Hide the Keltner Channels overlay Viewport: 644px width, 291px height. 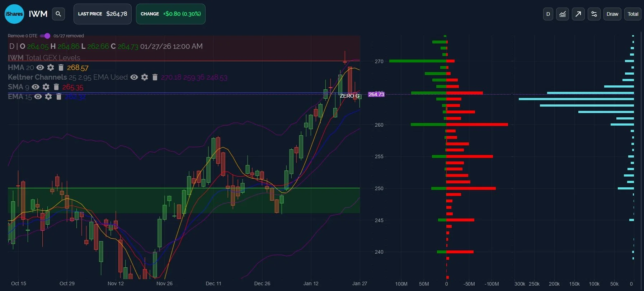(x=134, y=77)
